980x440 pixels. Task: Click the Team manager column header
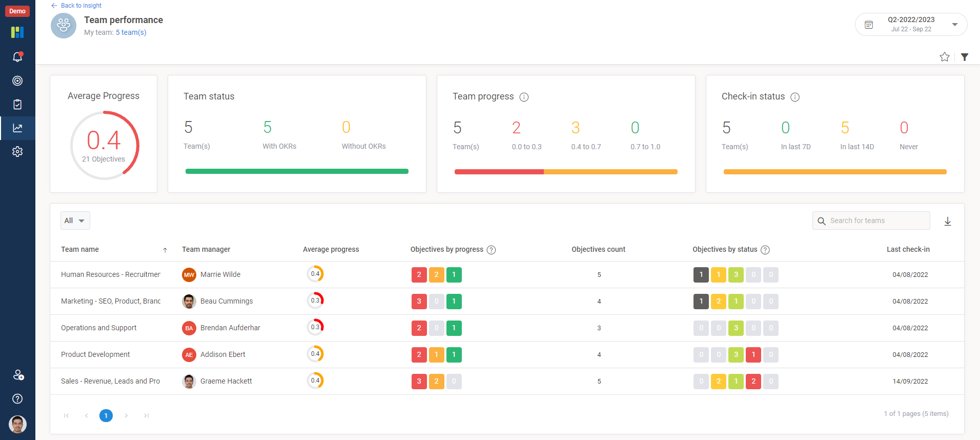pos(206,249)
